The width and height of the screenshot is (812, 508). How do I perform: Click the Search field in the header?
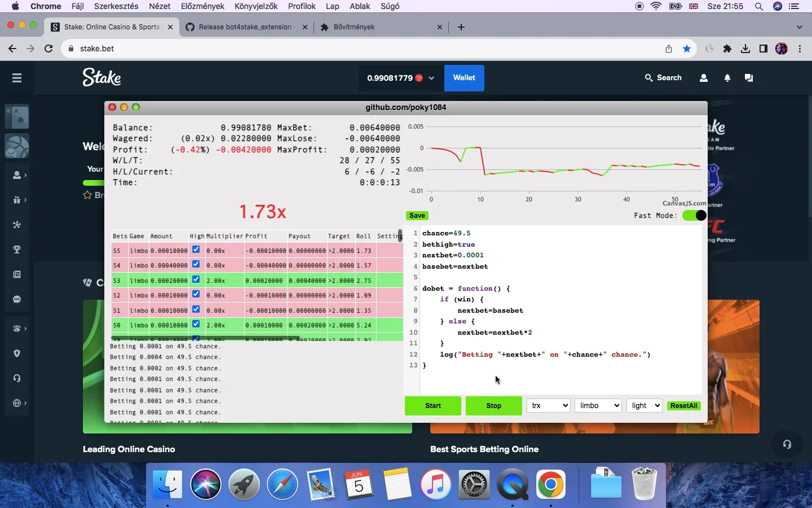pyautogui.click(x=664, y=78)
